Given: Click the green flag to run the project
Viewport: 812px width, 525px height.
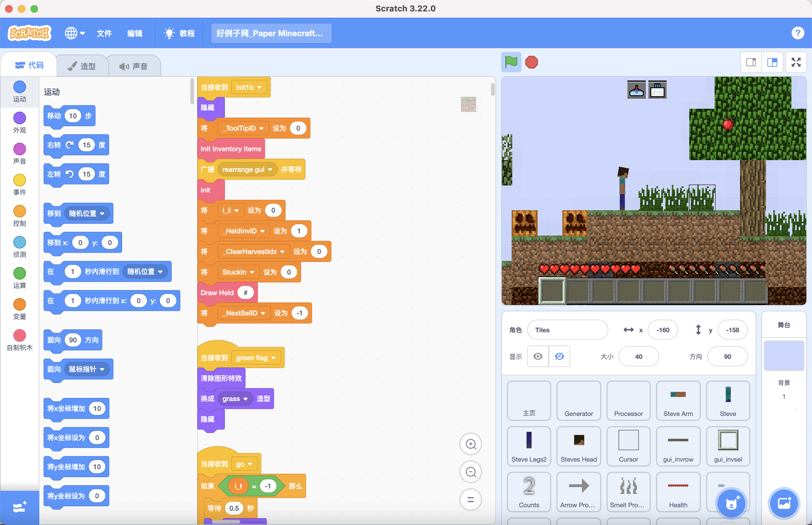Looking at the screenshot, I should pos(511,62).
